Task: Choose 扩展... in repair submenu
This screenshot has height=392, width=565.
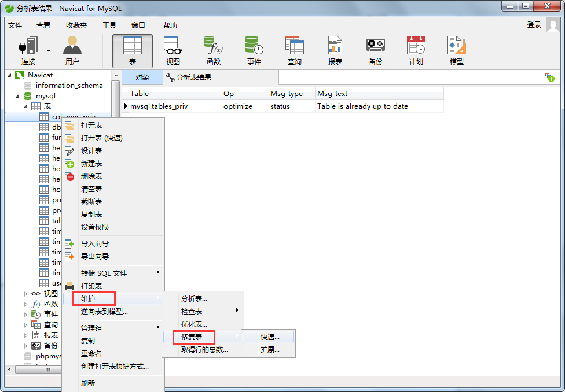Action: click(268, 350)
